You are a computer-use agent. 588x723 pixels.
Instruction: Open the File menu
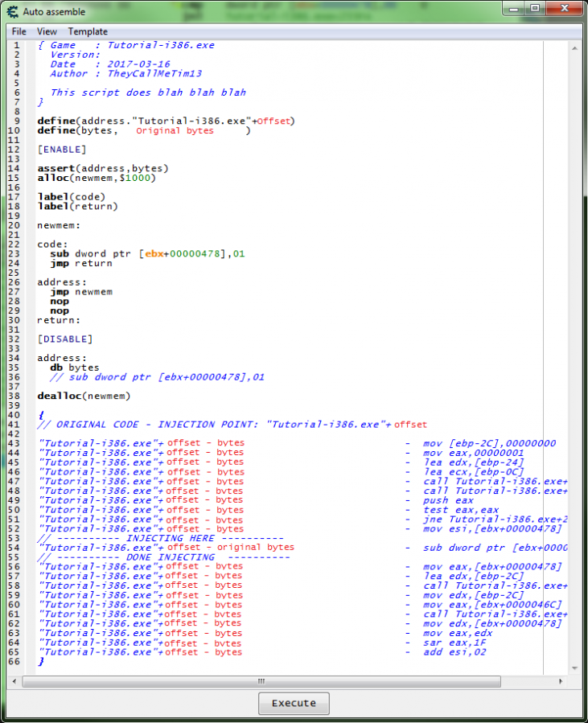19,31
